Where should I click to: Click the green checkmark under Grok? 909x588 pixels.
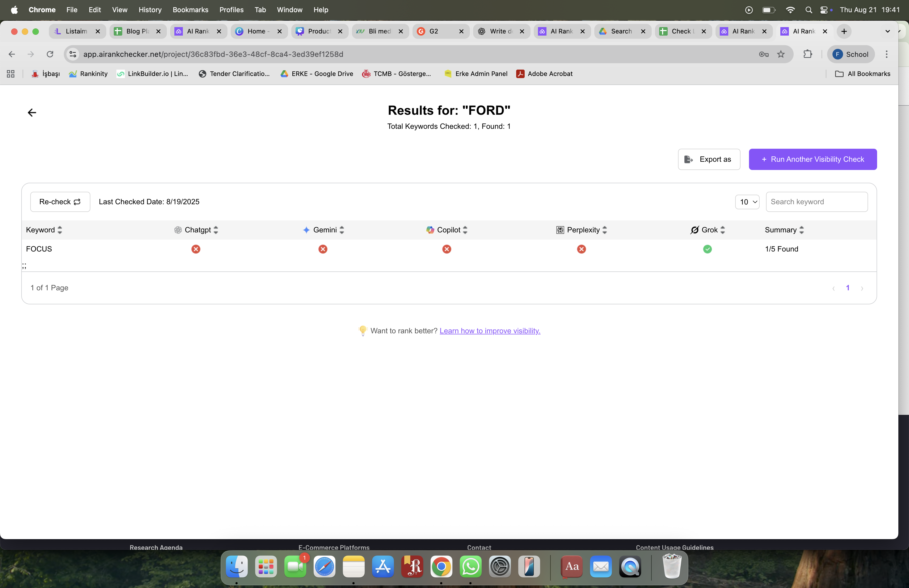click(x=707, y=249)
